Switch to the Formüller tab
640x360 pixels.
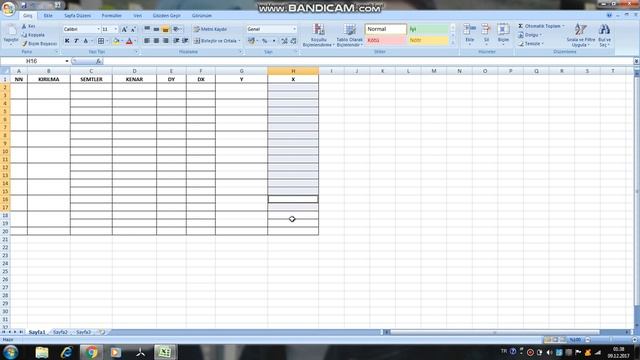click(x=111, y=16)
